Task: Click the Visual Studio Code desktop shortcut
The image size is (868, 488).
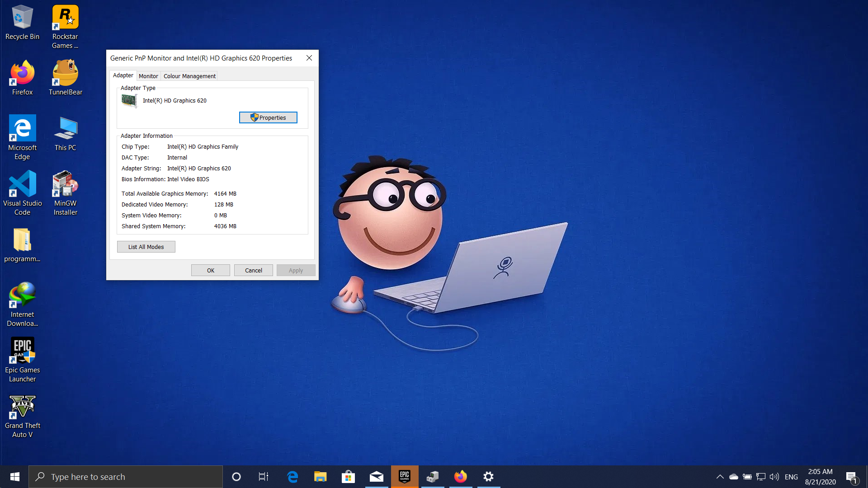Action: coord(22,185)
